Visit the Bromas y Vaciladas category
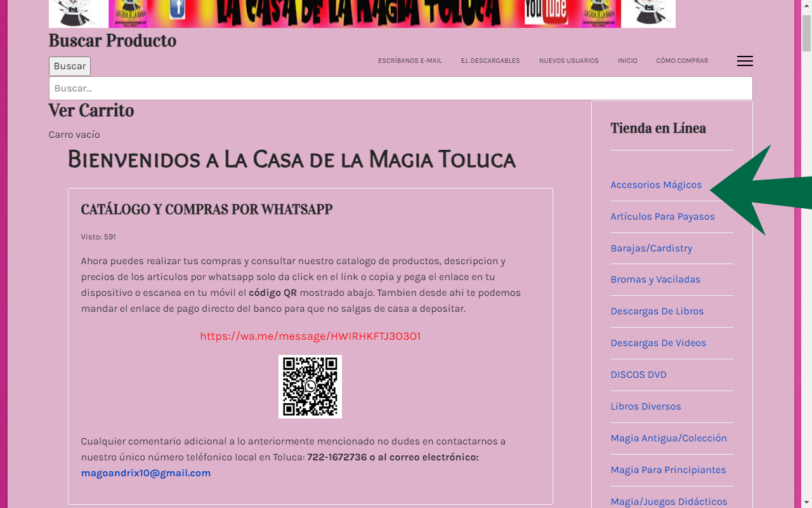This screenshot has width=812, height=508. tap(655, 279)
